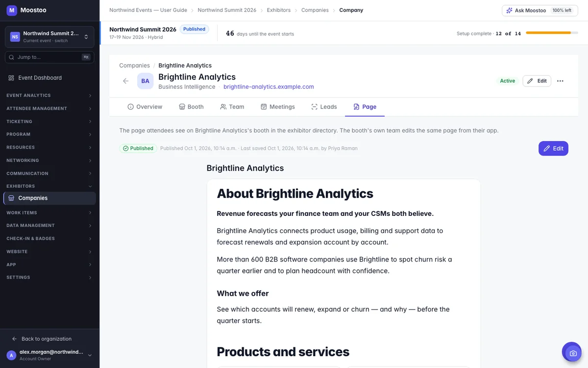
Task: Expand the Networking section
Action: coord(49,160)
